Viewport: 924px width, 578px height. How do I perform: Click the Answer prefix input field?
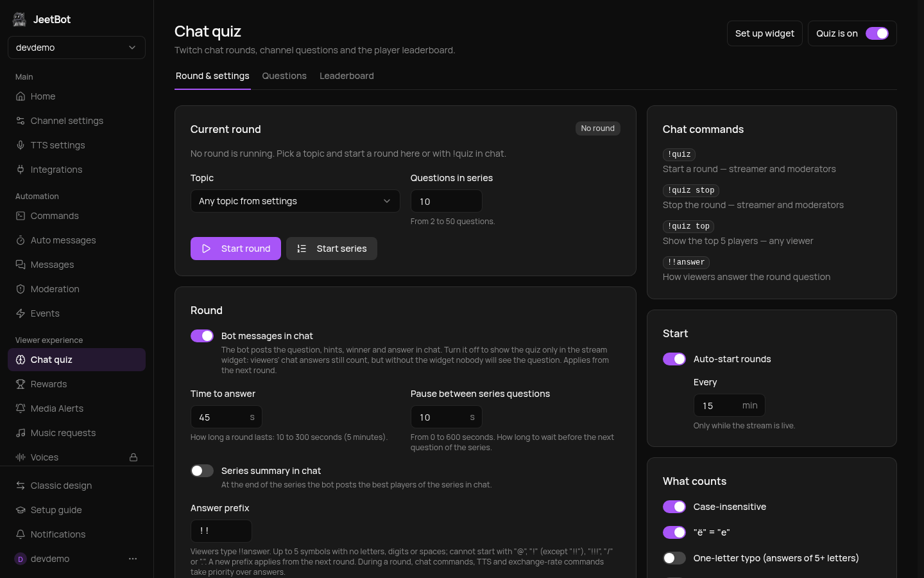click(221, 531)
